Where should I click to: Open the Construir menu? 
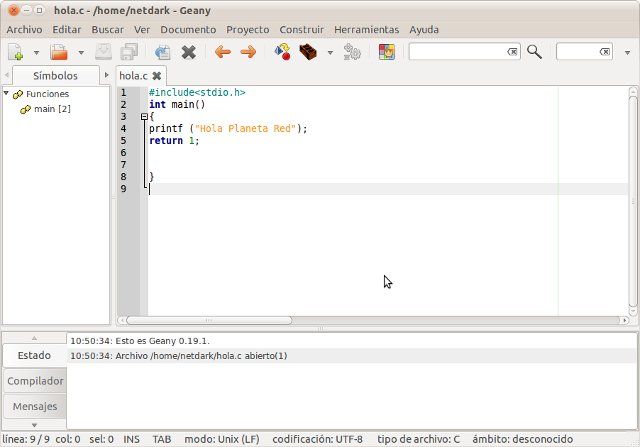[301, 29]
